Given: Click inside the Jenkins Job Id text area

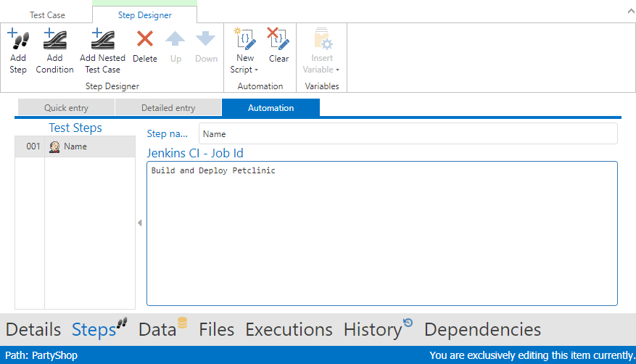Looking at the screenshot, I should 381,232.
